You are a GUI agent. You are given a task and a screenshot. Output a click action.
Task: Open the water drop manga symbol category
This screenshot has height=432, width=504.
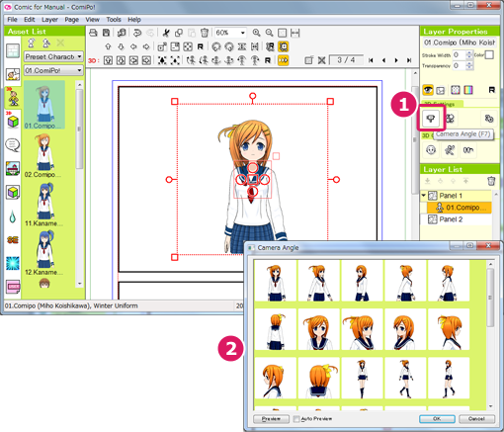tap(13, 216)
